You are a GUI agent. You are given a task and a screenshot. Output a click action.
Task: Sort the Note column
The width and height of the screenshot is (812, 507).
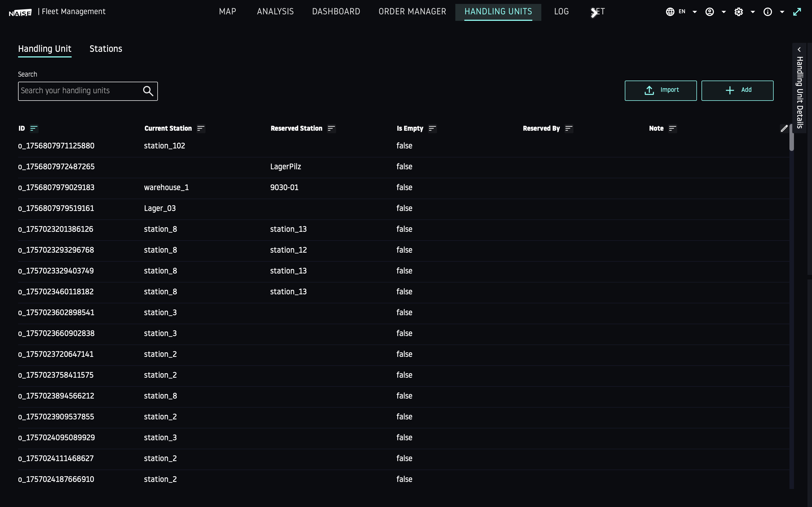click(672, 128)
